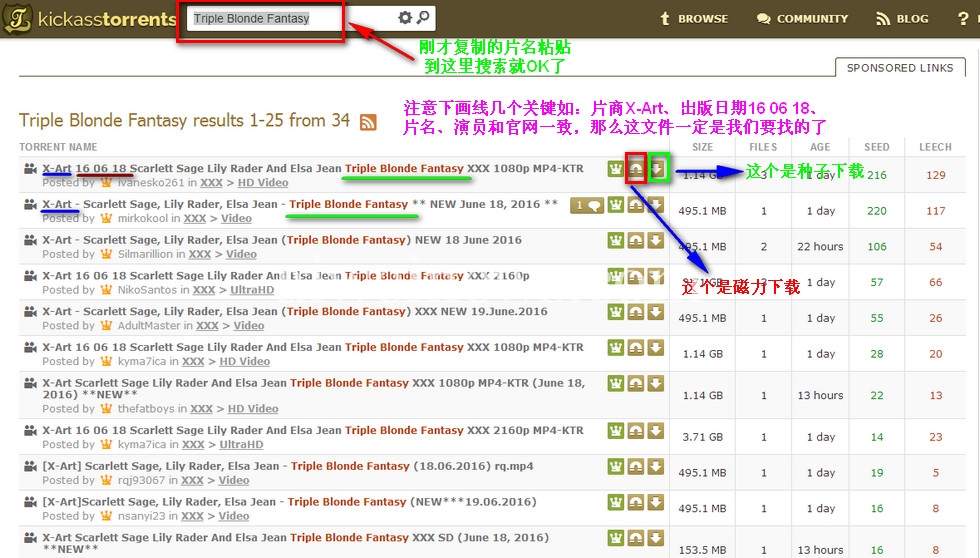The height and width of the screenshot is (558, 980).
Task: Click the magnet icon in mirkokool's row
Action: coord(636,205)
